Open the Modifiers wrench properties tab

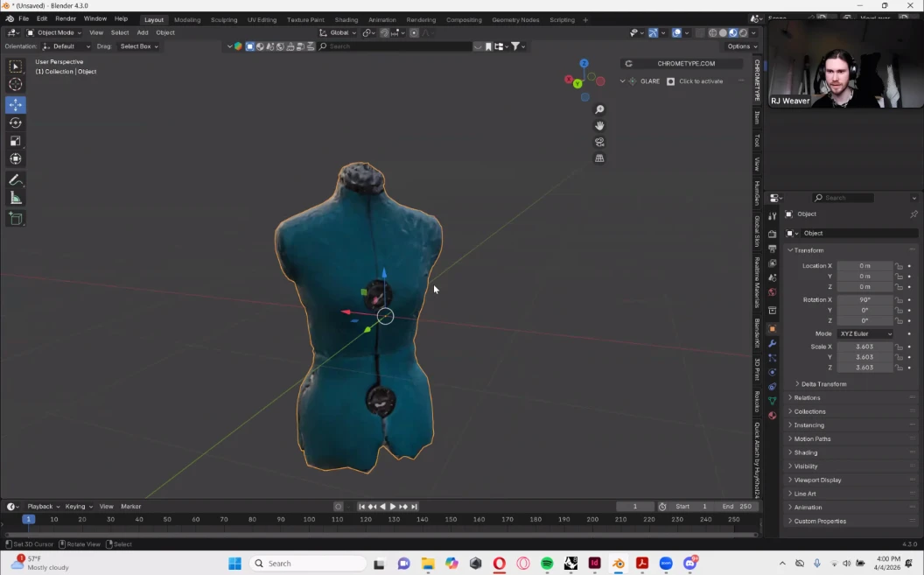pyautogui.click(x=772, y=343)
